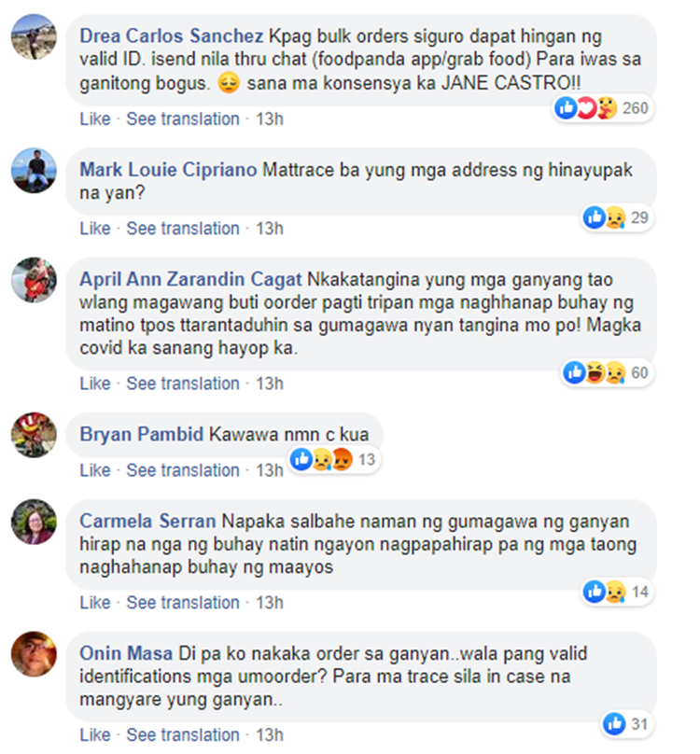Click the 260 reactions on Drea's comment
700x754 pixels.
[x=603, y=107]
